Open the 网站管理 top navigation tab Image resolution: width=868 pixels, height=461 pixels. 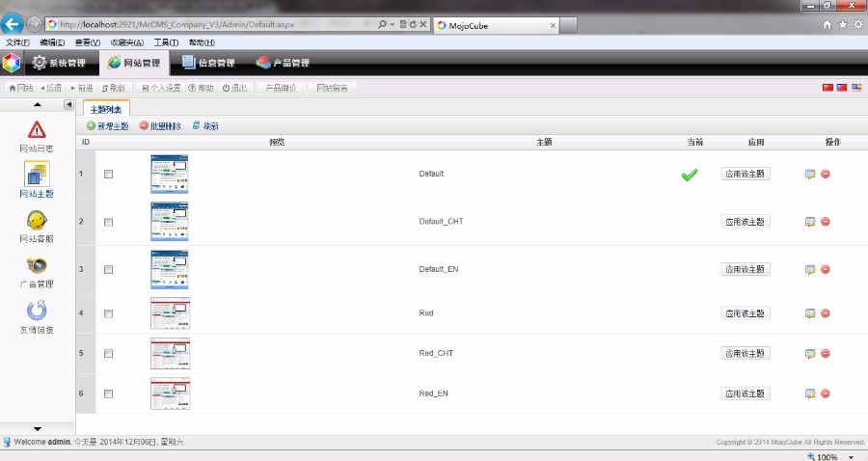coord(134,63)
